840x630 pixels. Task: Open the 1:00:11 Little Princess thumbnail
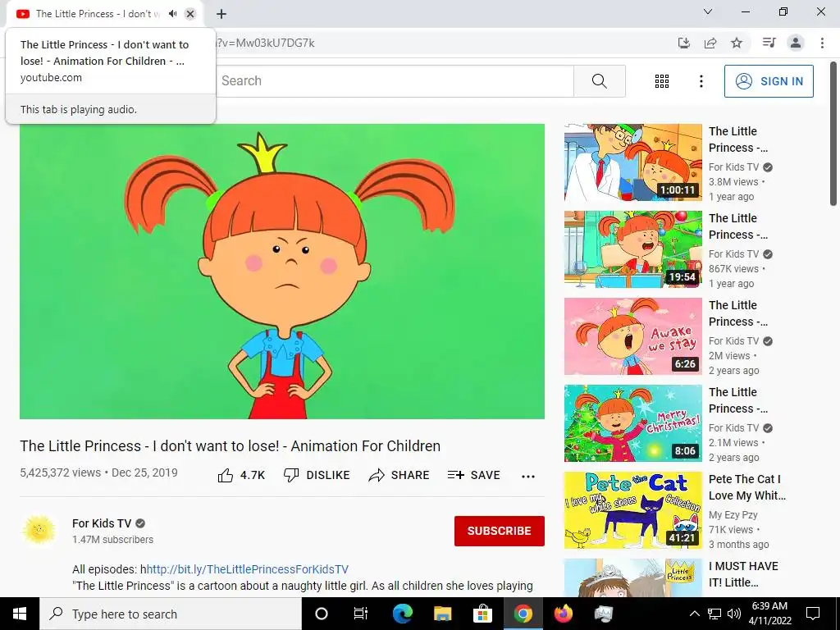tap(632, 162)
